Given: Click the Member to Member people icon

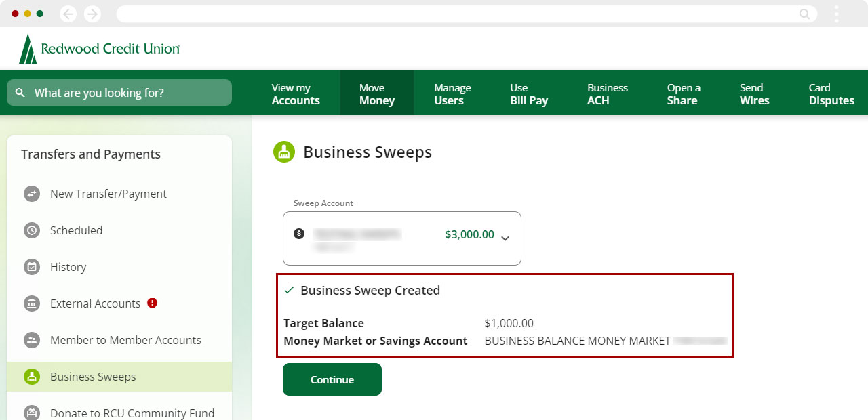Looking at the screenshot, I should [32, 340].
